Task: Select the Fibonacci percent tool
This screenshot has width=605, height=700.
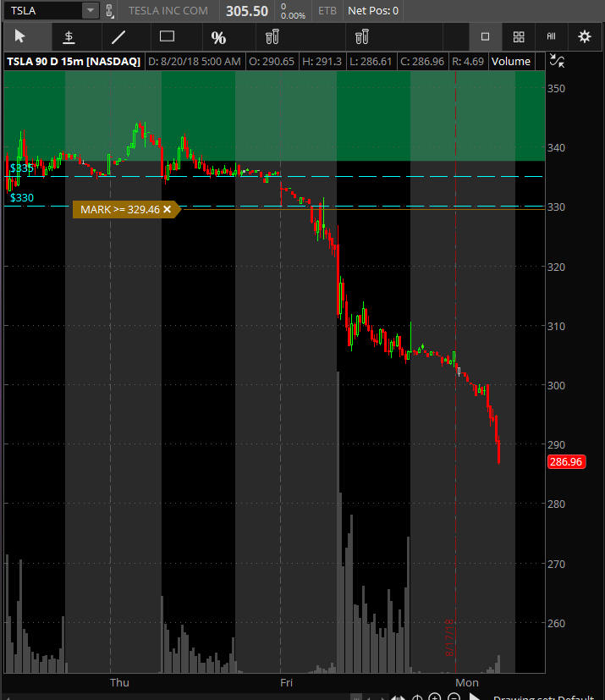Action: click(x=218, y=37)
